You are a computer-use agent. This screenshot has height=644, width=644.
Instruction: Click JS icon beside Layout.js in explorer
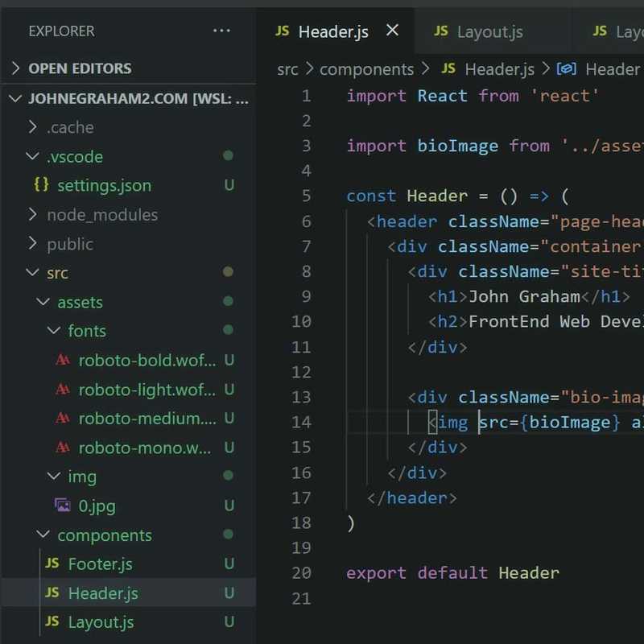(52, 621)
